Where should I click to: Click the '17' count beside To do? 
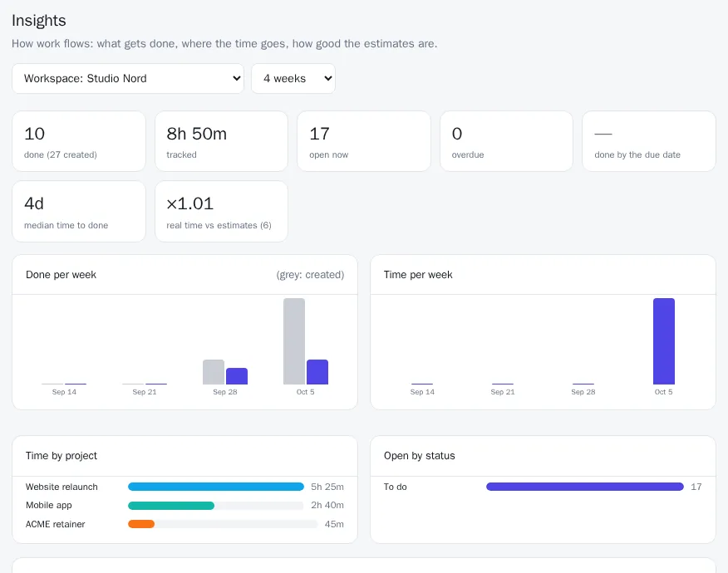click(x=696, y=487)
